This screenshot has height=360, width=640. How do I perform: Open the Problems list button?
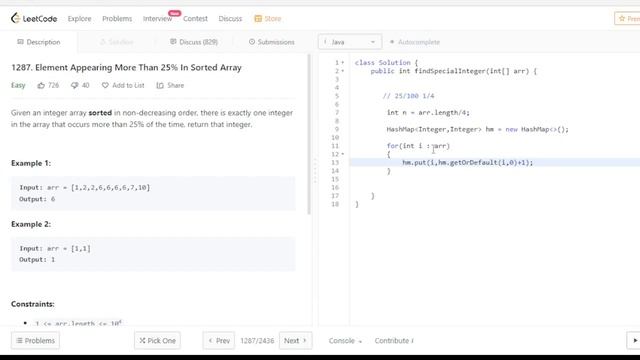point(36,340)
